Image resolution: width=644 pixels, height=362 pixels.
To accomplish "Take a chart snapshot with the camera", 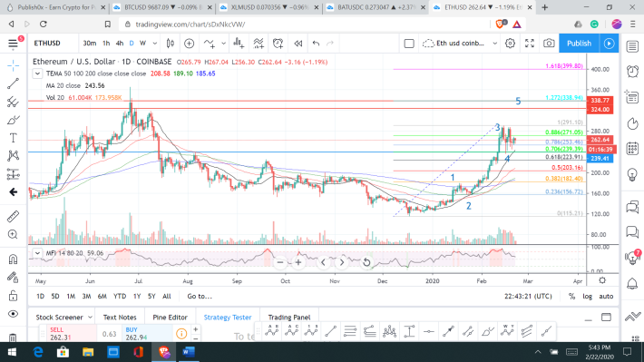I will click(x=549, y=44).
